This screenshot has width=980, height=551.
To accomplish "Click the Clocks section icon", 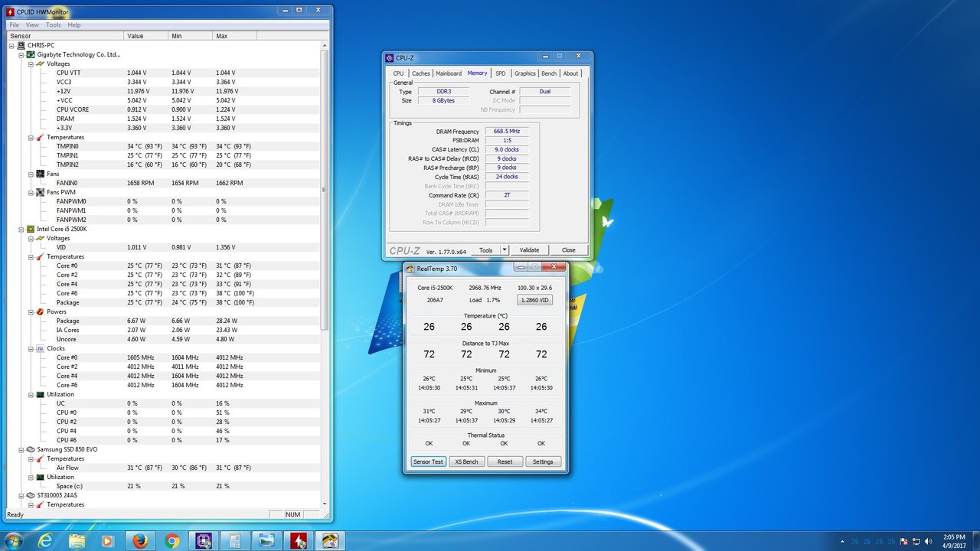I will (41, 348).
